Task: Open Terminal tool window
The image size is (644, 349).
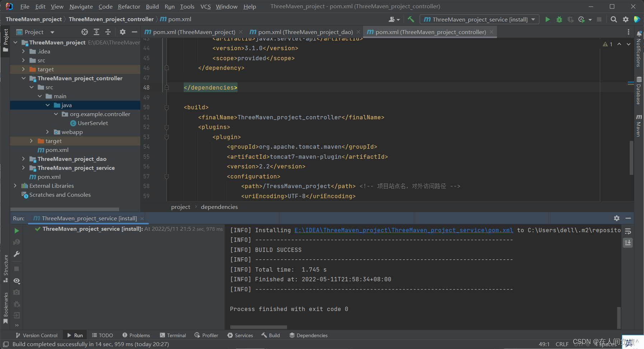Action: tap(173, 335)
